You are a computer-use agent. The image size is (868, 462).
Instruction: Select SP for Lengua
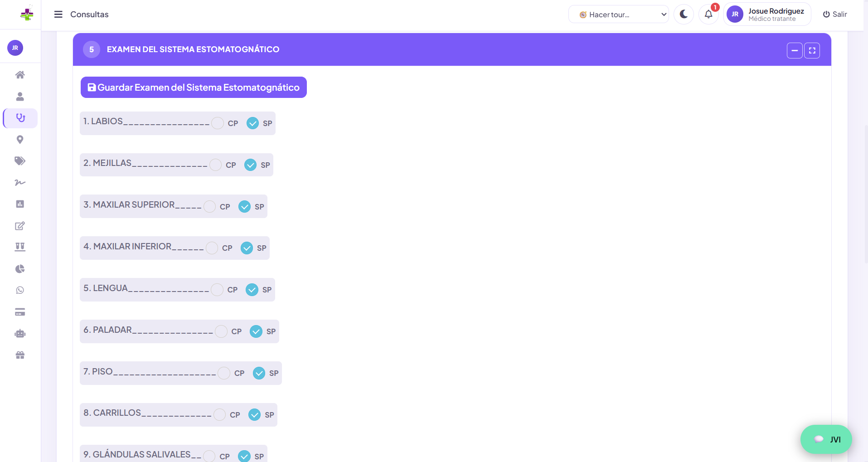click(x=252, y=290)
